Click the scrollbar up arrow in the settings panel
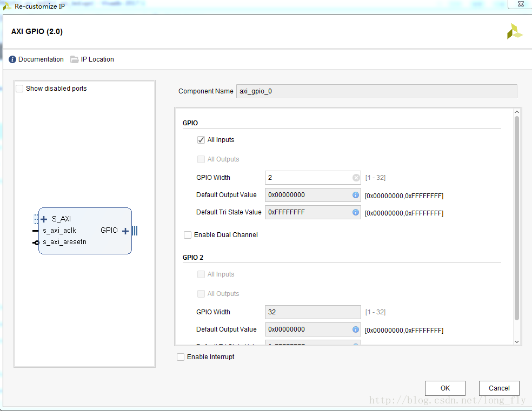 click(517, 112)
